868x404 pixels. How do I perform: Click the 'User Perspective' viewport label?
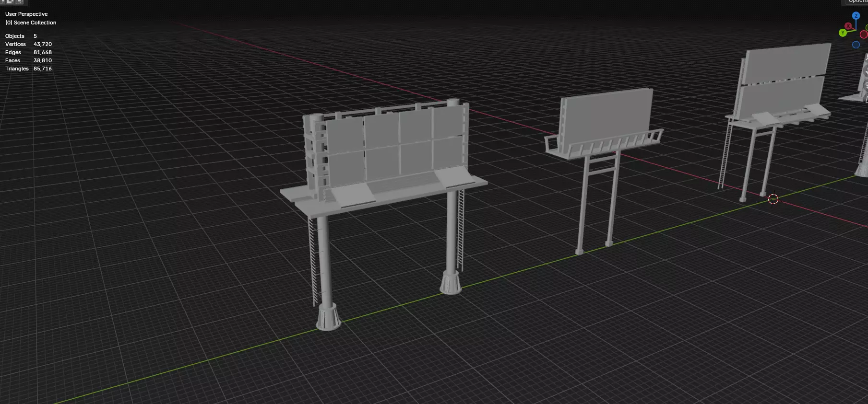(26, 14)
